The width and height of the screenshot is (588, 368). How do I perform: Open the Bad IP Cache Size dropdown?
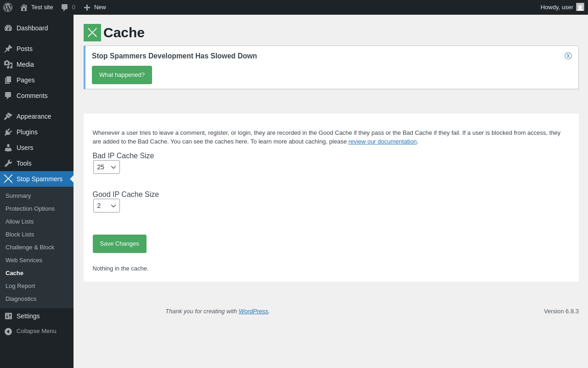click(107, 167)
